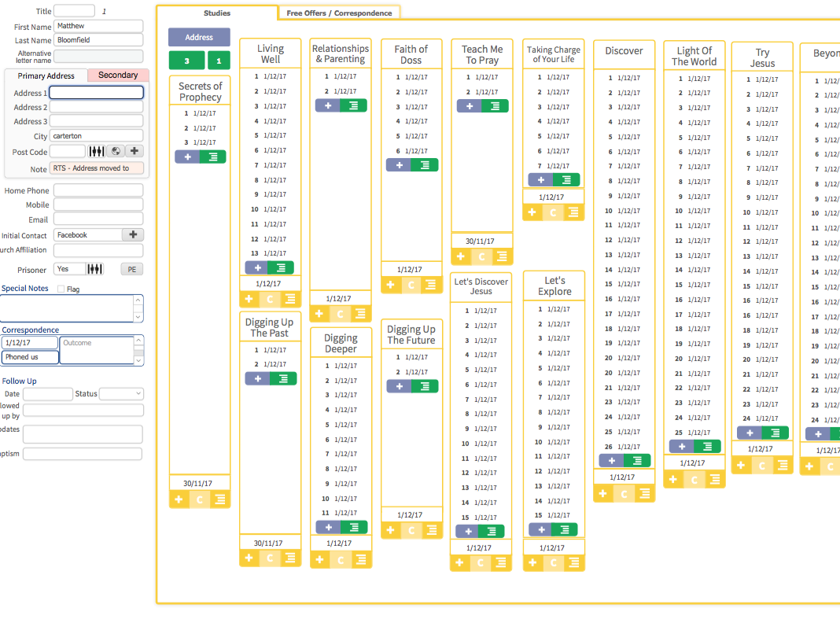Select the Secondary address tab
This screenshot has height=623, width=840.
coord(118,75)
